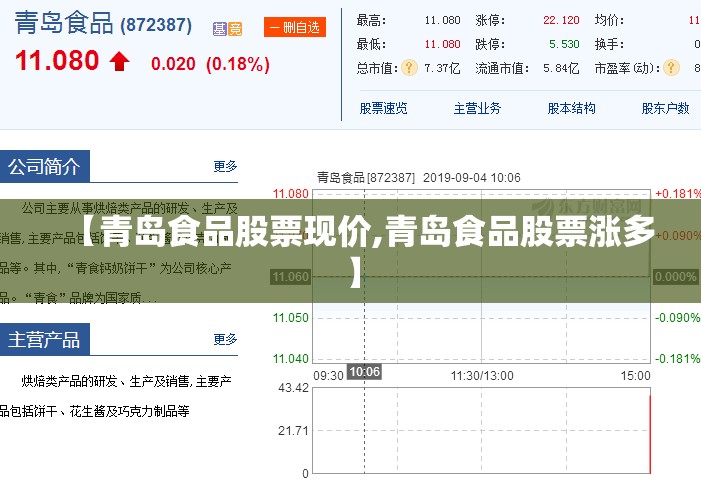Image resolution: width=701 pixels, height=503 pixels.
Task: Click the 青岛食品 (872387) stock title
Action: coord(103,24)
